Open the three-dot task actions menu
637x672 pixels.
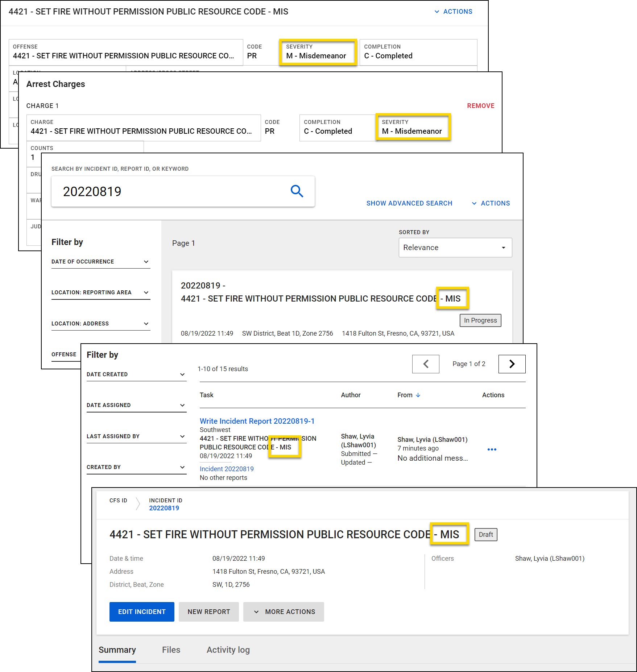(x=492, y=449)
